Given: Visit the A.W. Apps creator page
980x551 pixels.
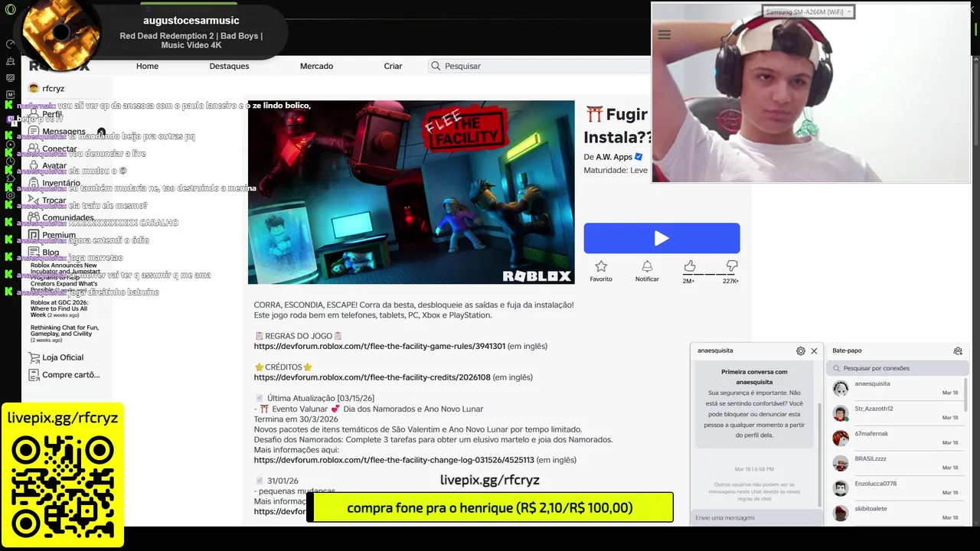Looking at the screenshot, I should click(614, 157).
